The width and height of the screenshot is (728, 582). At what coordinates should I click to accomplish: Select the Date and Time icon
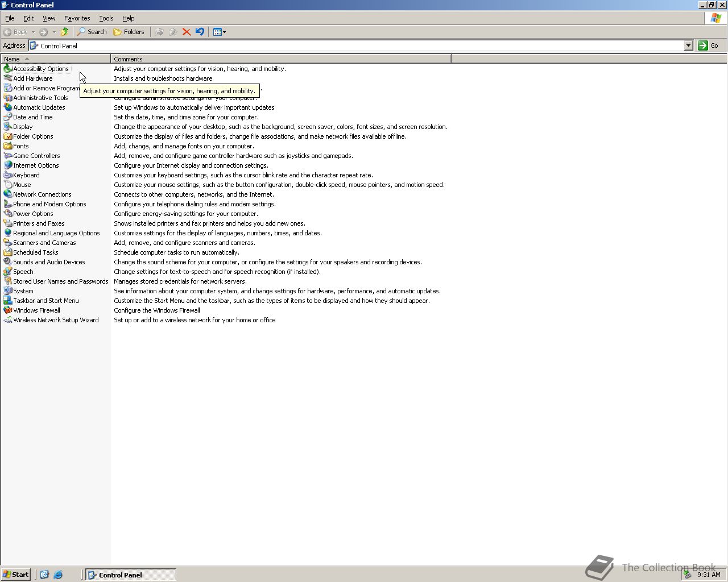pyautogui.click(x=8, y=117)
